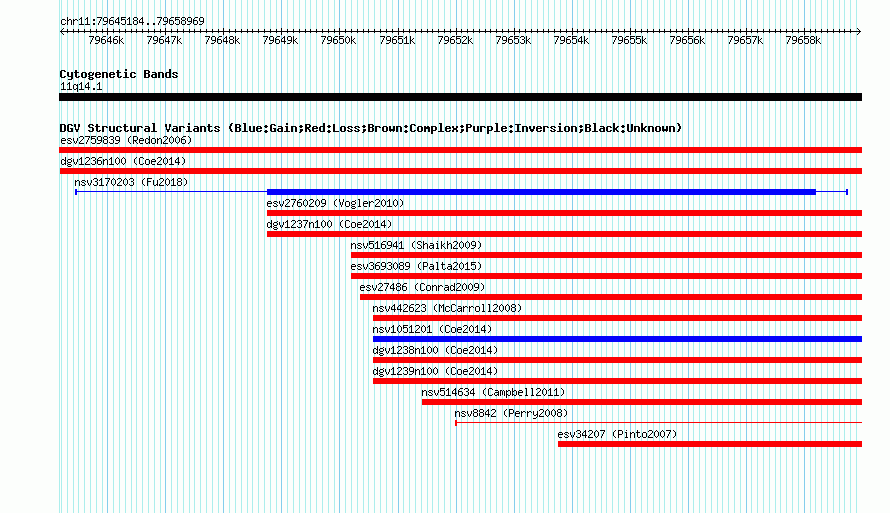
Task: Click the 11q14.1 band label
Action: tap(81, 86)
